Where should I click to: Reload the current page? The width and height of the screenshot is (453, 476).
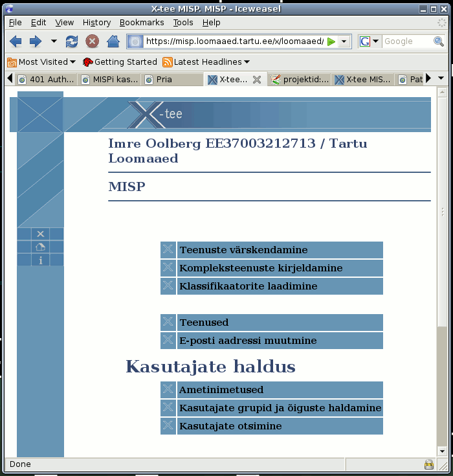pyautogui.click(x=72, y=41)
